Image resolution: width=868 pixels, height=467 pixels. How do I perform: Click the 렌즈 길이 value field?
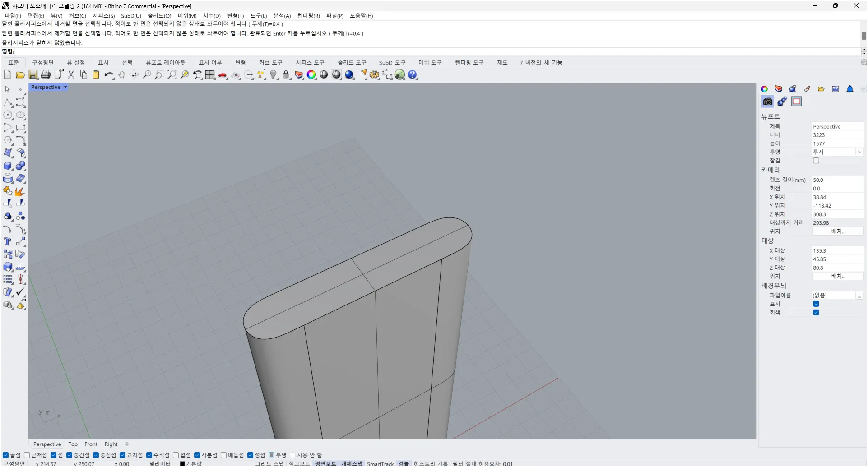[838, 180]
